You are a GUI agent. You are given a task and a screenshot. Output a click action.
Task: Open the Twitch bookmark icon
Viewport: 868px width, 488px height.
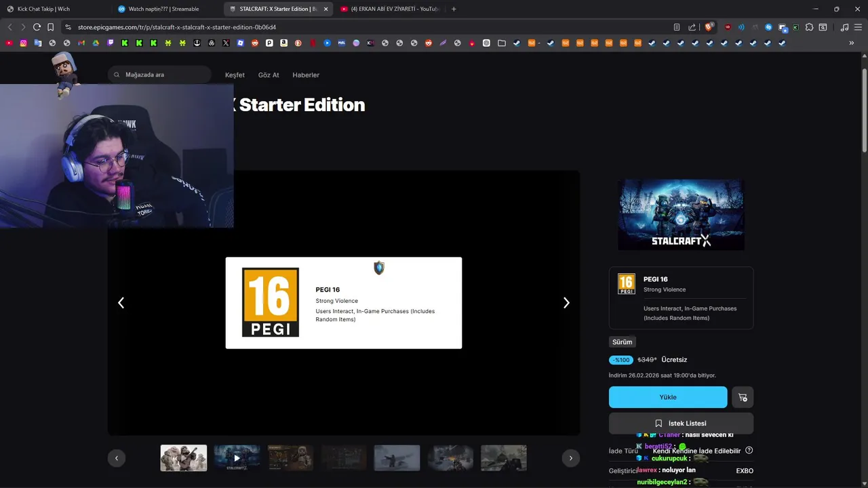coord(111,43)
